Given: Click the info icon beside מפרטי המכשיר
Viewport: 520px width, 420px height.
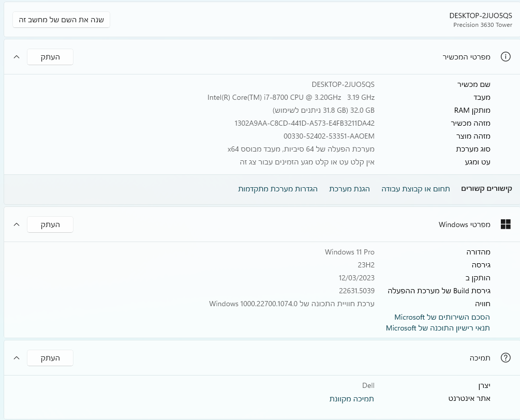Looking at the screenshot, I should 506,57.
